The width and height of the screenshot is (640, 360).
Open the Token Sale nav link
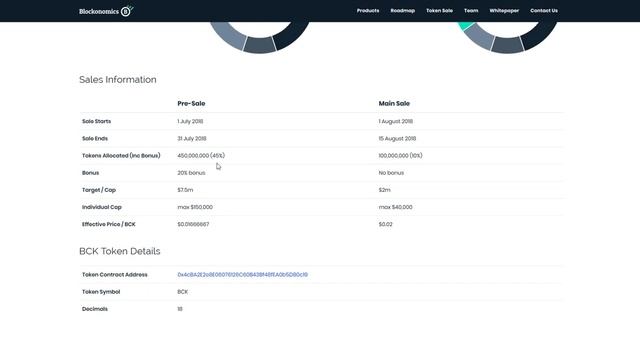click(439, 11)
